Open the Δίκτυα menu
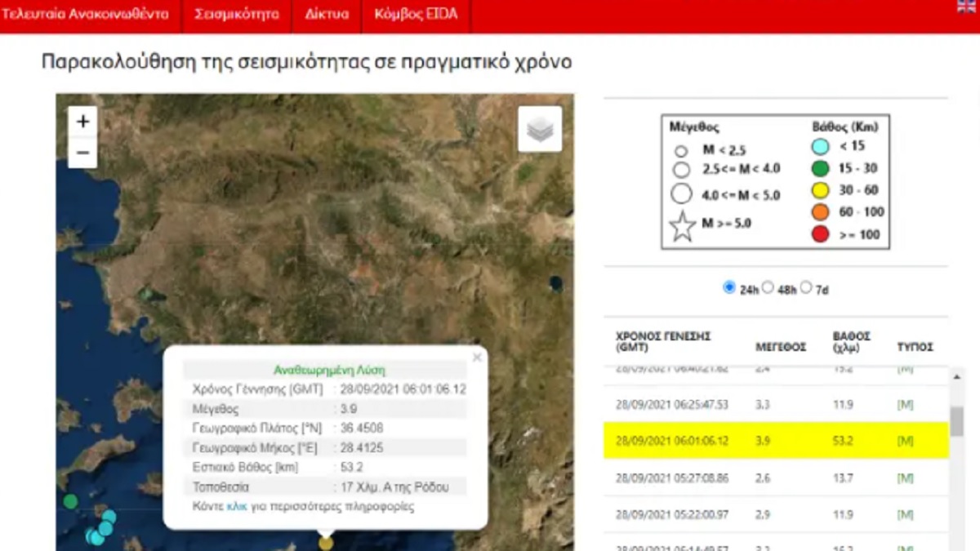The width and height of the screenshot is (980, 551). [x=327, y=15]
